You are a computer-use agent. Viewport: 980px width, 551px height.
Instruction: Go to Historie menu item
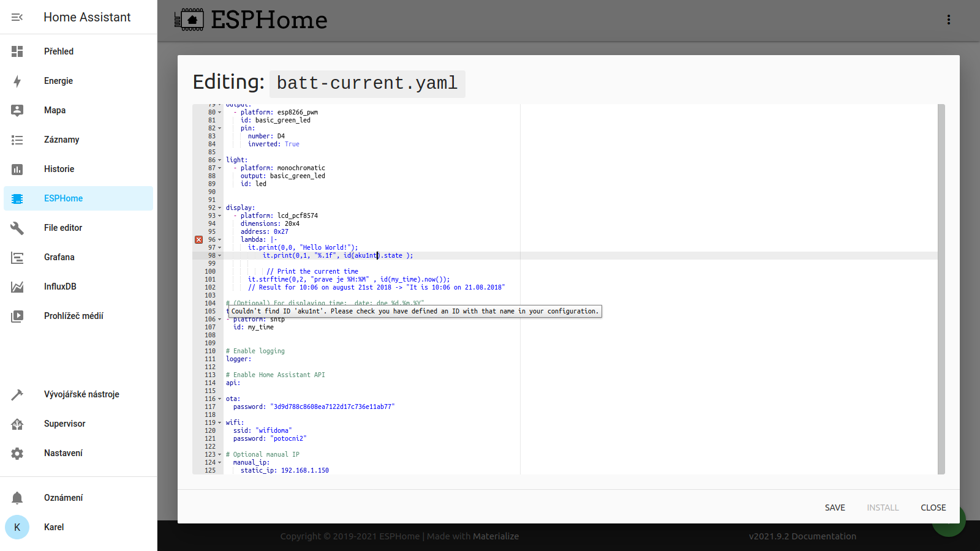pyautogui.click(x=78, y=169)
